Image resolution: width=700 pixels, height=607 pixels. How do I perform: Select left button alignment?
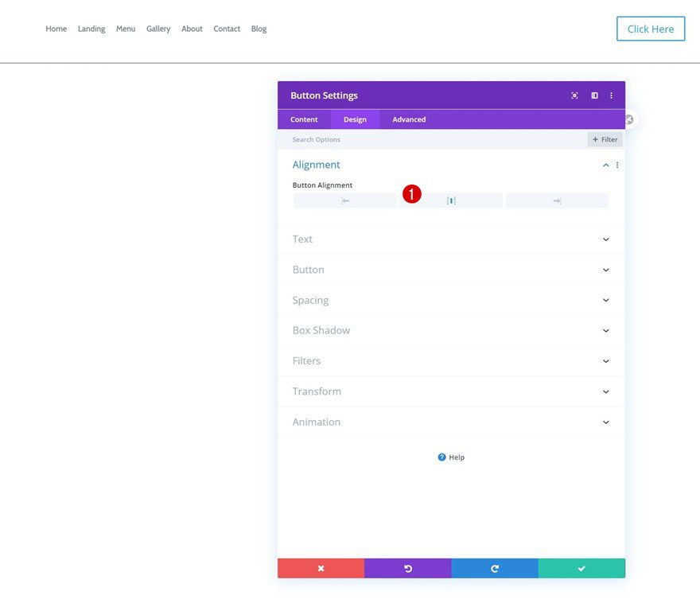[x=344, y=200]
